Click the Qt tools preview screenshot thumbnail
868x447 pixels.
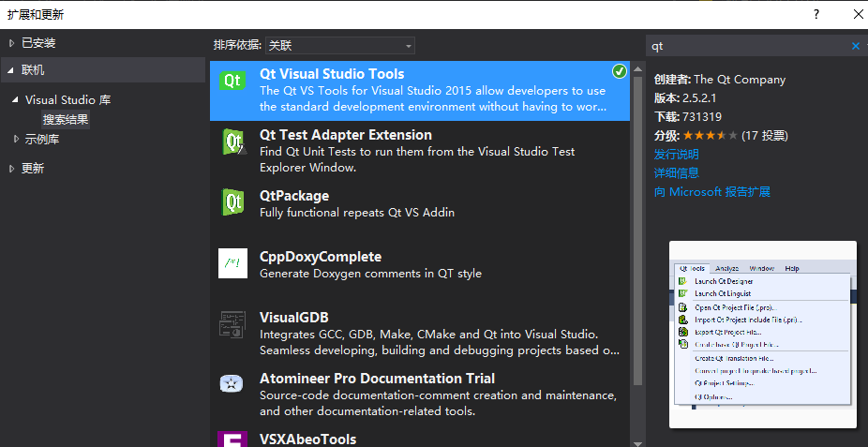[x=762, y=334]
